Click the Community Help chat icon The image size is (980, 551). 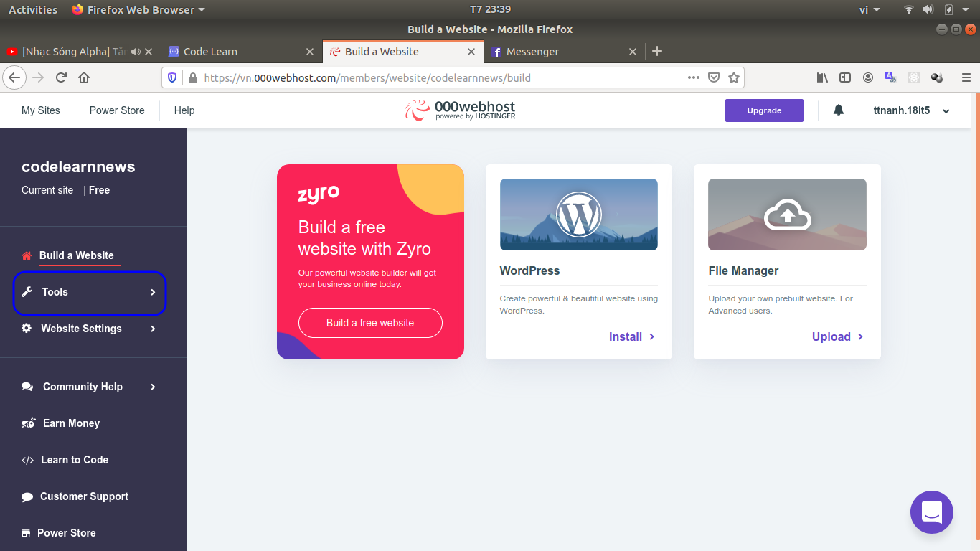pos(27,387)
